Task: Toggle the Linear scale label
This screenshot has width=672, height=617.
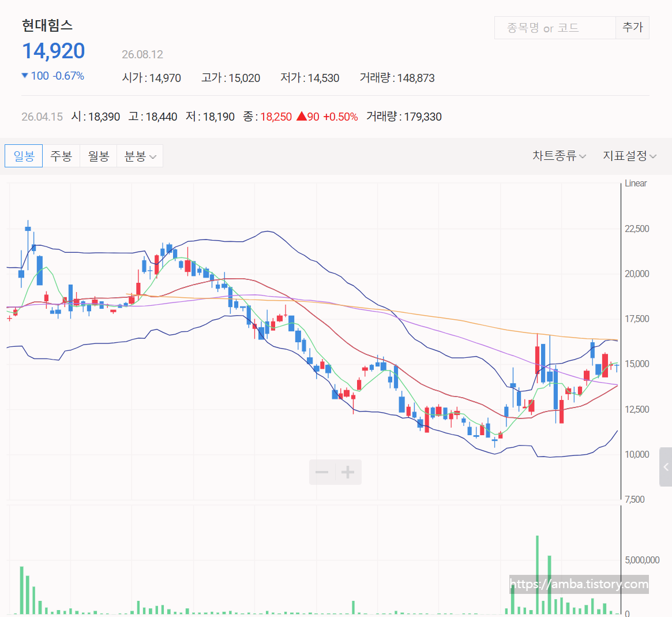Action: 636,184
